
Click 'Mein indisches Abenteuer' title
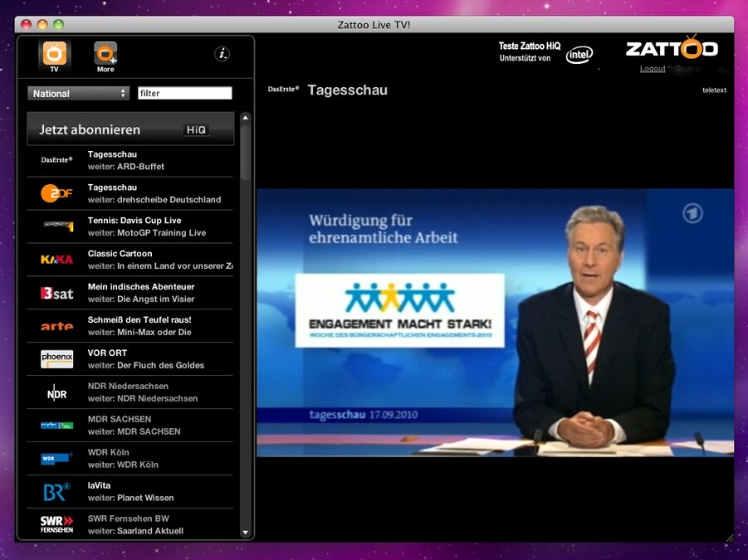point(141,286)
